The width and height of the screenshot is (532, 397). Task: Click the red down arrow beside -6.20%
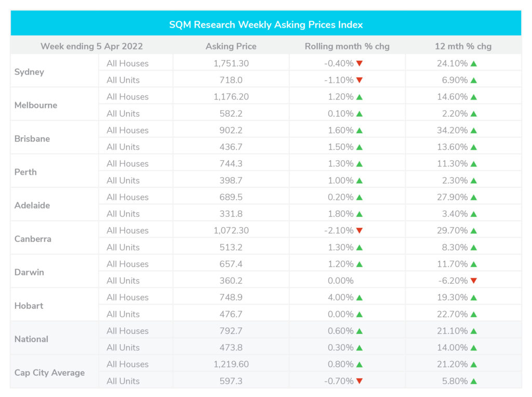pos(474,281)
